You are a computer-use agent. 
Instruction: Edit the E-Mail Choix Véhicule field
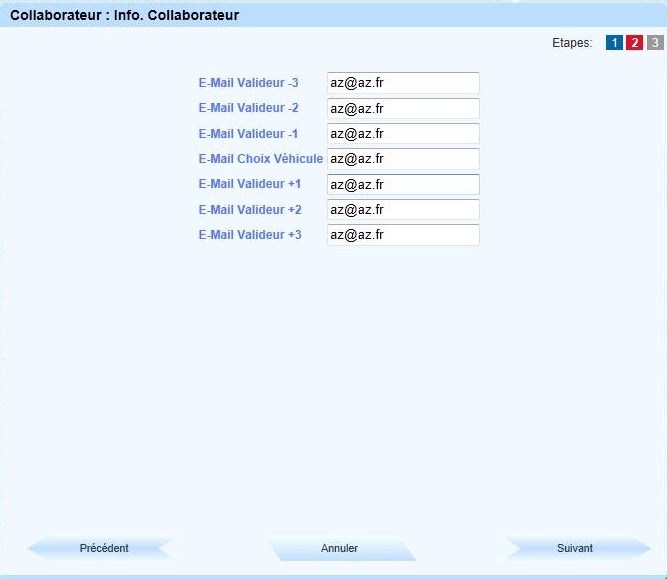tap(403, 159)
